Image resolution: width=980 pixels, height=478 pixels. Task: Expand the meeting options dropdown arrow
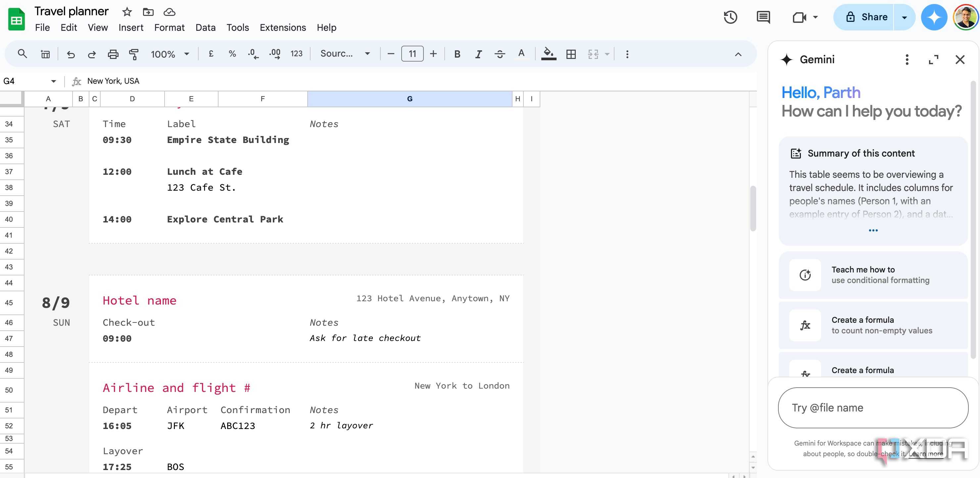tap(815, 17)
